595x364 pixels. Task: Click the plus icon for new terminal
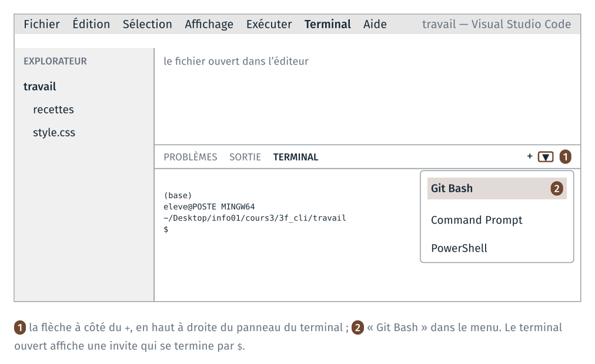530,156
